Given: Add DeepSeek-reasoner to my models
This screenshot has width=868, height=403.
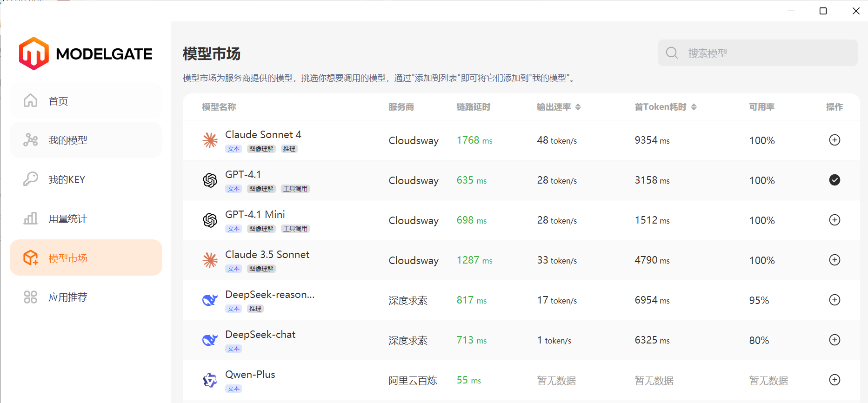Looking at the screenshot, I should click(x=835, y=300).
